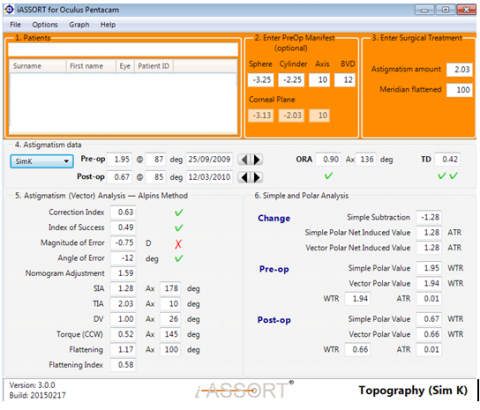Viewport: 480px width, 410px height.
Task: Open the Options menu
Action: 45,25
